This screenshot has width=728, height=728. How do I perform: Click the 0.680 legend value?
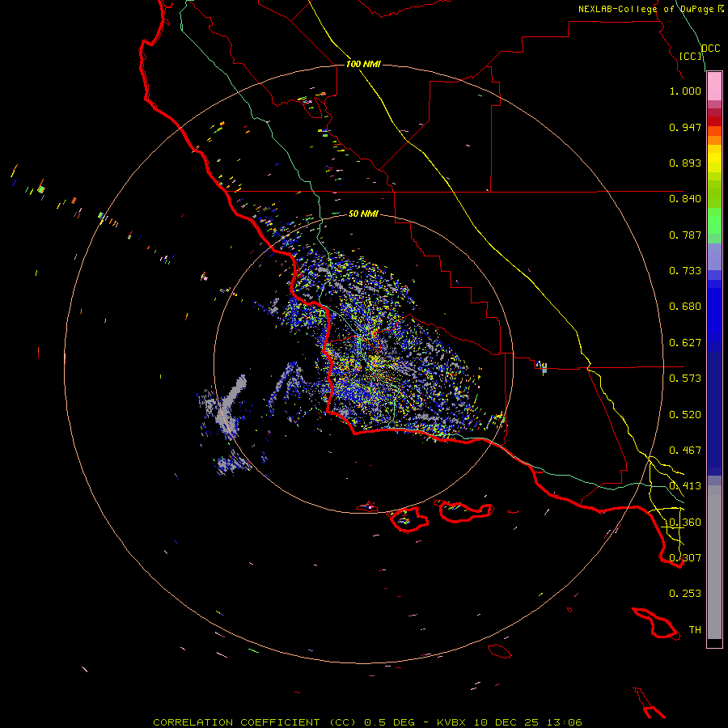click(x=685, y=307)
